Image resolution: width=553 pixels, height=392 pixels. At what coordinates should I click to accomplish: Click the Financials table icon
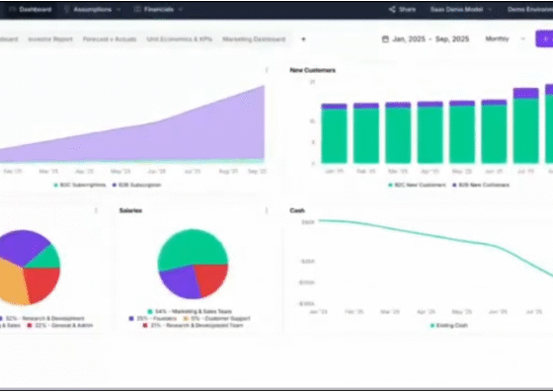pos(137,10)
